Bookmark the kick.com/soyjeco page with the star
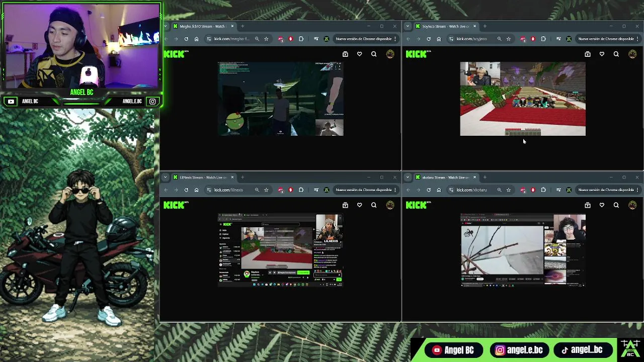Image resolution: width=644 pixels, height=362 pixels. [509, 39]
